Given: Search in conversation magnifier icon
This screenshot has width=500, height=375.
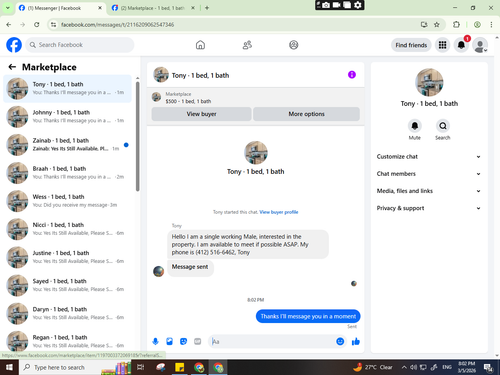Looking at the screenshot, I should click(443, 126).
